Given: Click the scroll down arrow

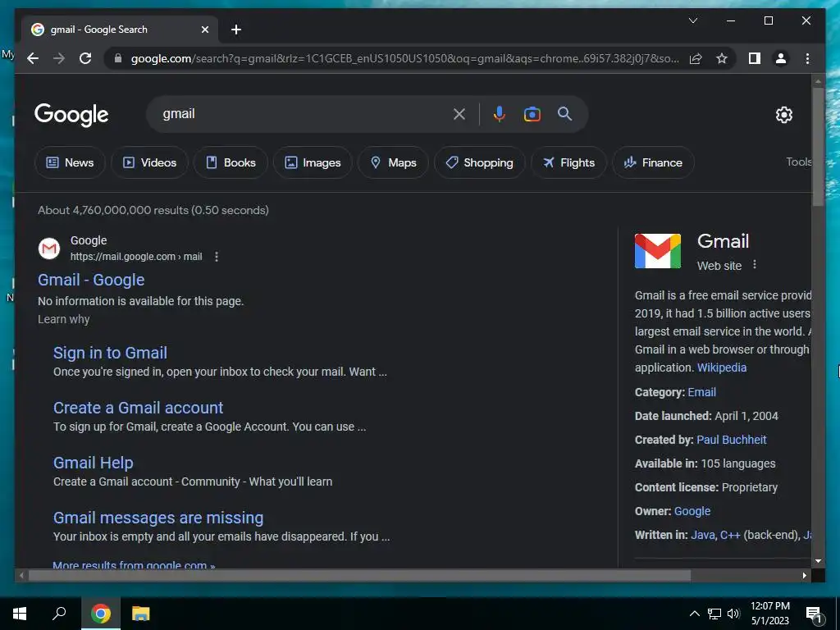Looking at the screenshot, I should pos(818,561).
